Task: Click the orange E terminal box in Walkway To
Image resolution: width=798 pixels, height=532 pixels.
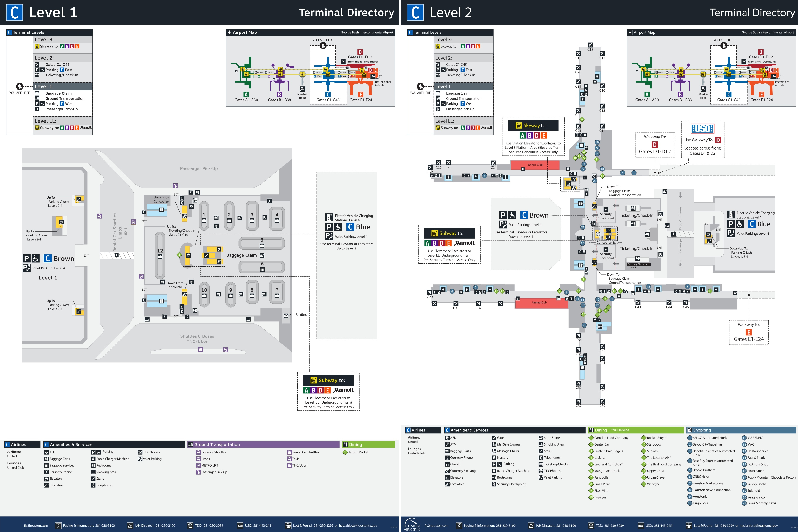Action: (x=748, y=332)
